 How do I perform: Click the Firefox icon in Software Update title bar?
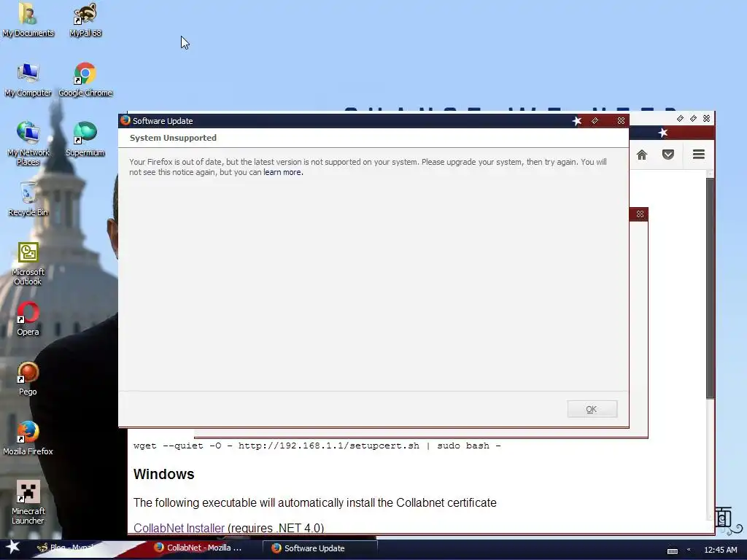[125, 120]
